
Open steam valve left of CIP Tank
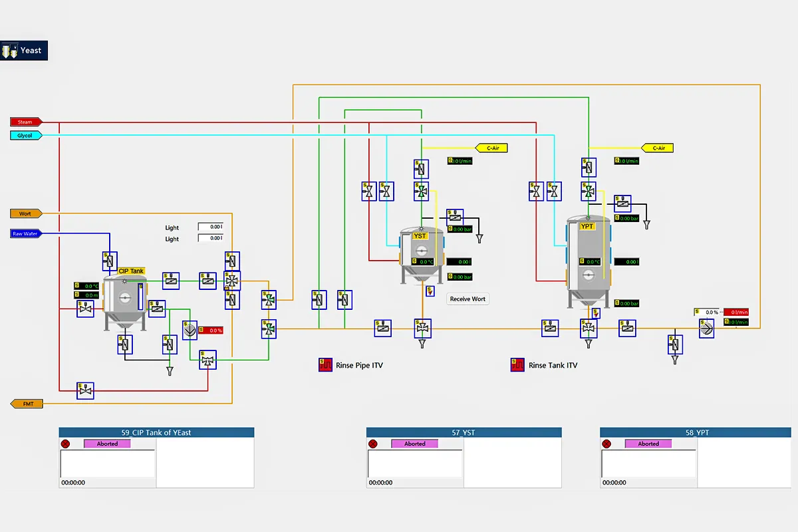[x=85, y=309]
